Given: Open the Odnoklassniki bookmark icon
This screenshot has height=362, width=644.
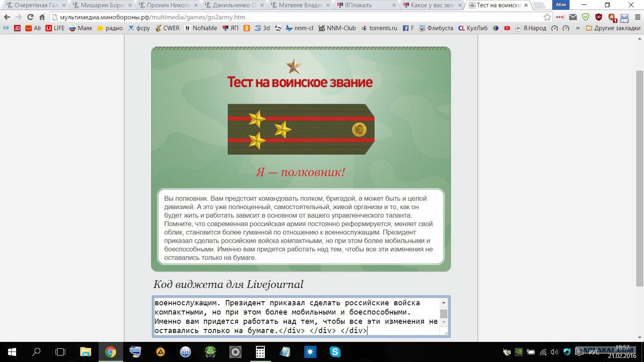Looking at the screenshot, I should coord(247,28).
